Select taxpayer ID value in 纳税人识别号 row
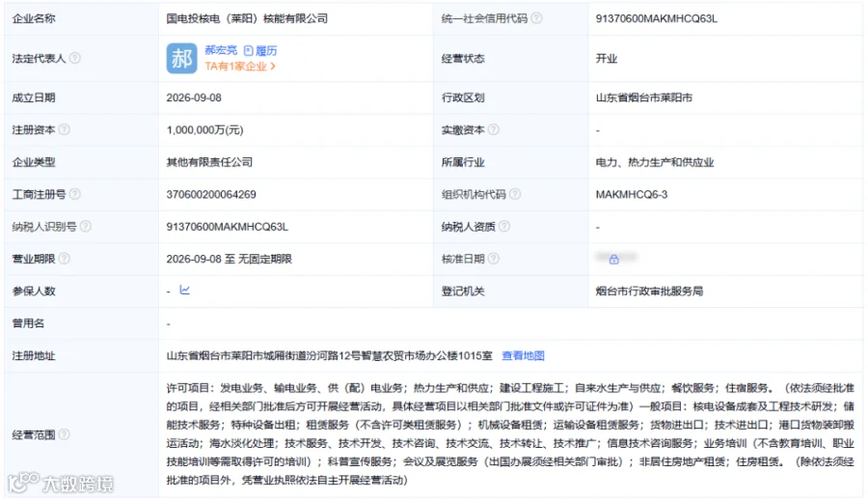This screenshot has width=868, height=500. click(x=227, y=227)
